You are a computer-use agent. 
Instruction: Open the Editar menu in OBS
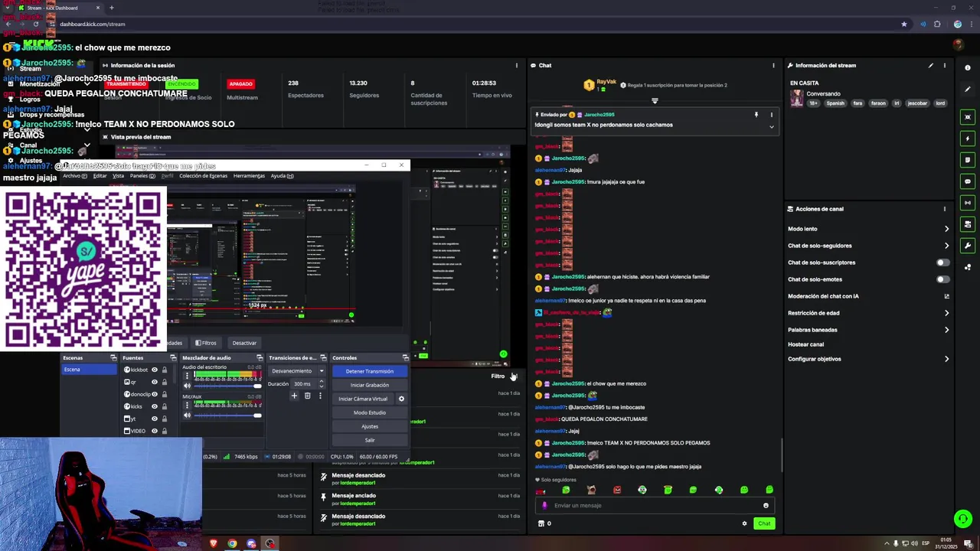coord(100,176)
